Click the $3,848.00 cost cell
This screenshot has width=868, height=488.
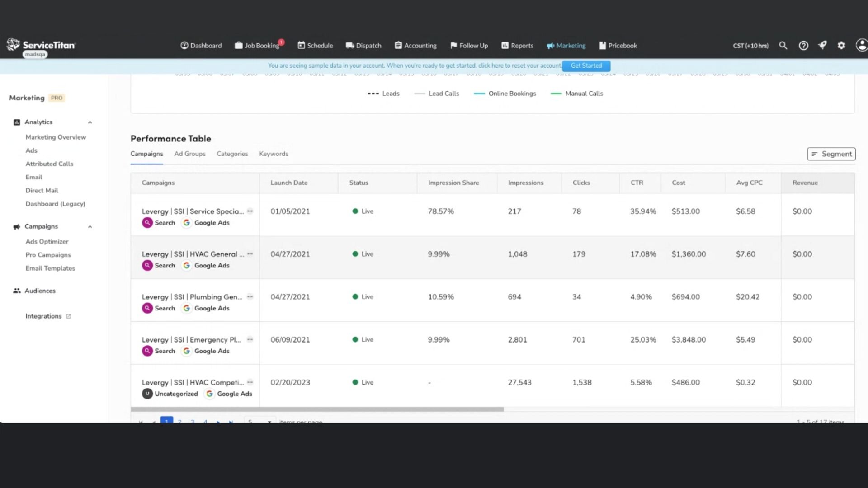[x=689, y=340]
